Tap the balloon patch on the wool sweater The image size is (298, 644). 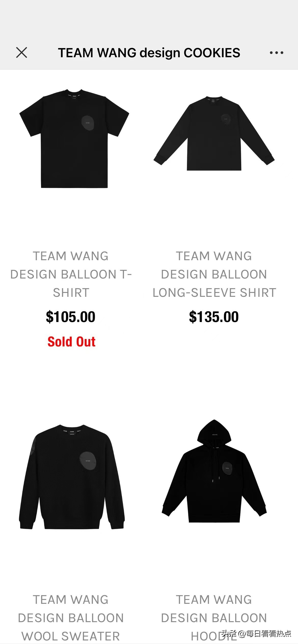pos(88,461)
